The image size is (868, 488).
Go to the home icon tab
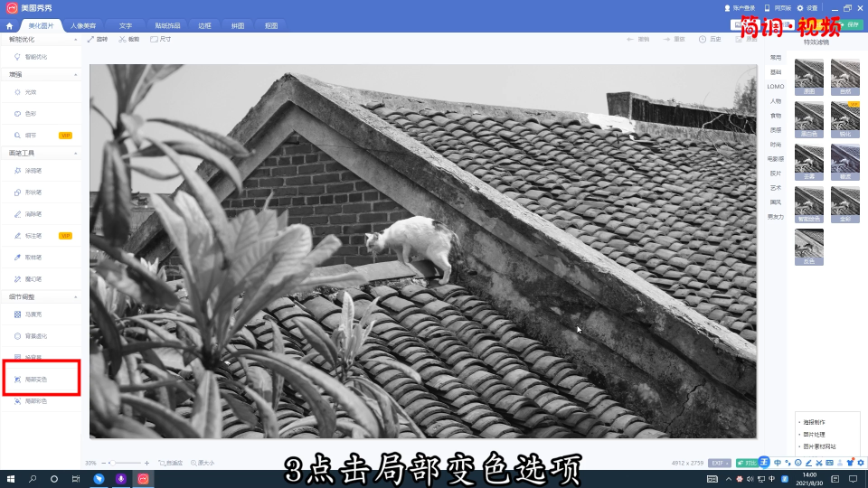tap(9, 26)
